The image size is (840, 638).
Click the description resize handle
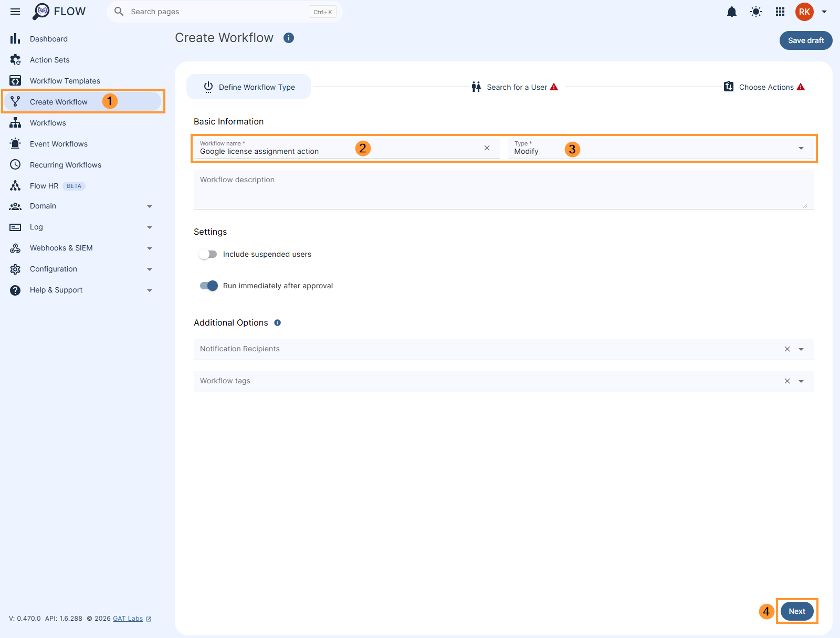click(x=805, y=205)
